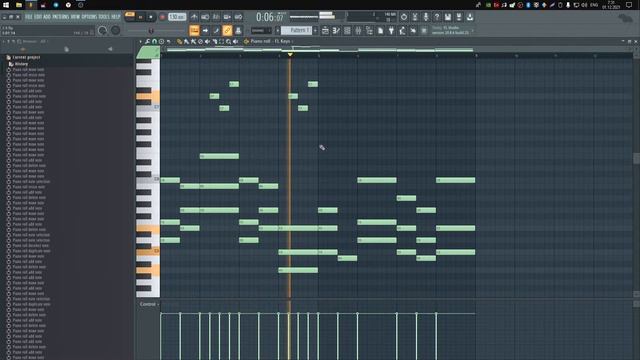Open the undo history icon

(x=404, y=17)
